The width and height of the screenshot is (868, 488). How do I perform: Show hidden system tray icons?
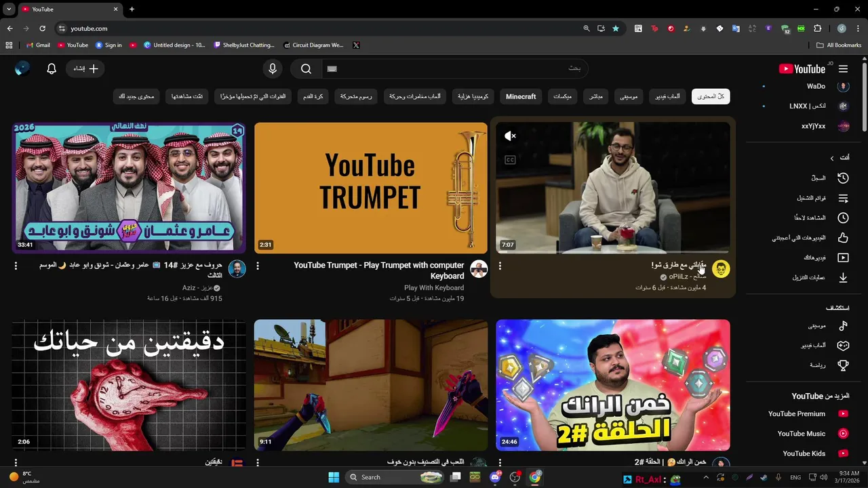(x=705, y=477)
